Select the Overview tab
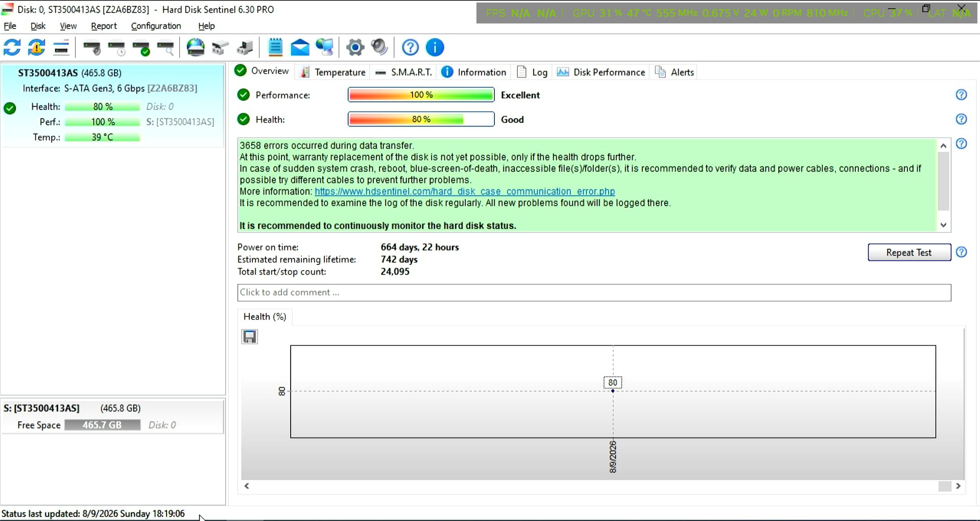Image resolution: width=980 pixels, height=521 pixels. (x=262, y=71)
